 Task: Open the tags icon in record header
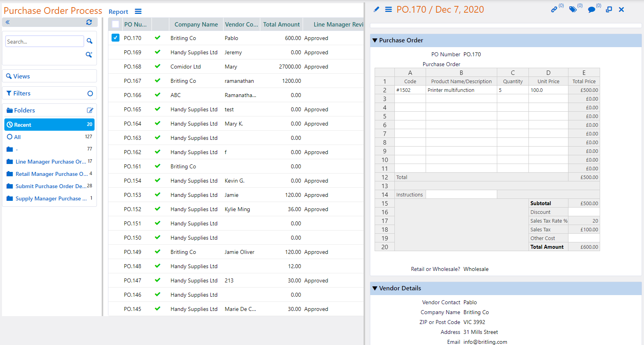[x=572, y=10]
